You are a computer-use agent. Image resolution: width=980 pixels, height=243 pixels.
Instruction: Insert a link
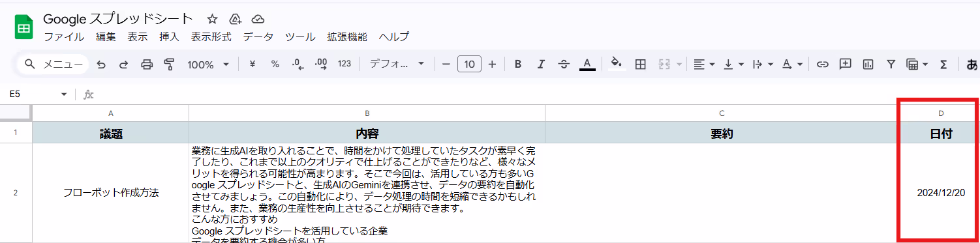(823, 64)
